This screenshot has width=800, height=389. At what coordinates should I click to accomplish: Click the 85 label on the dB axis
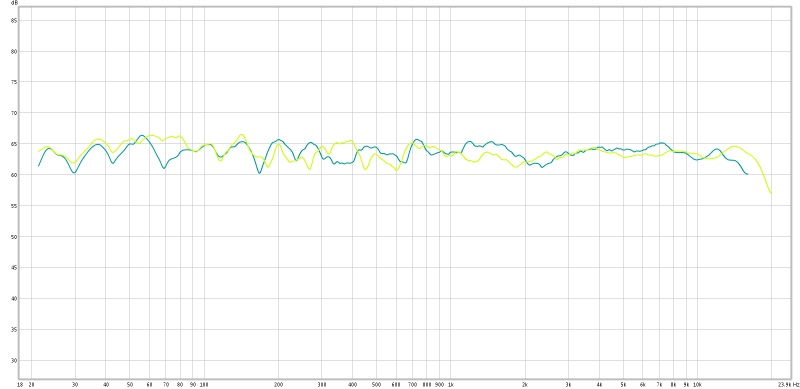[x=14, y=21]
